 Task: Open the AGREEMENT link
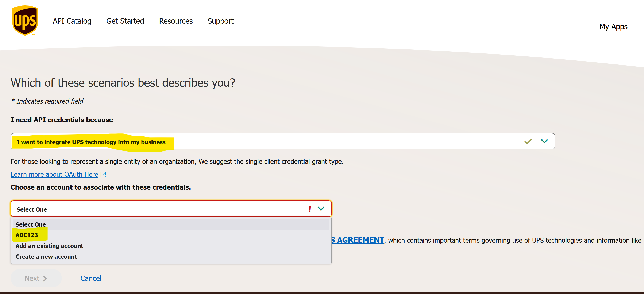tap(358, 240)
